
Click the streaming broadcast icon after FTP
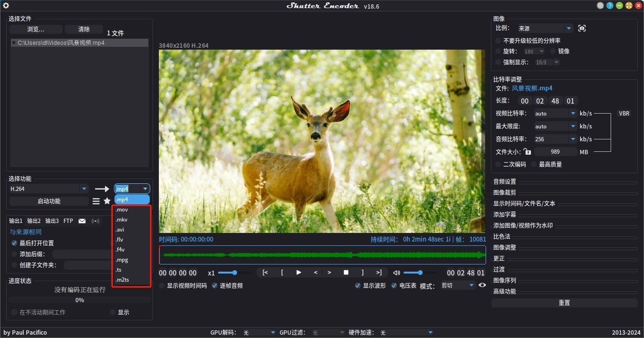(x=95, y=221)
